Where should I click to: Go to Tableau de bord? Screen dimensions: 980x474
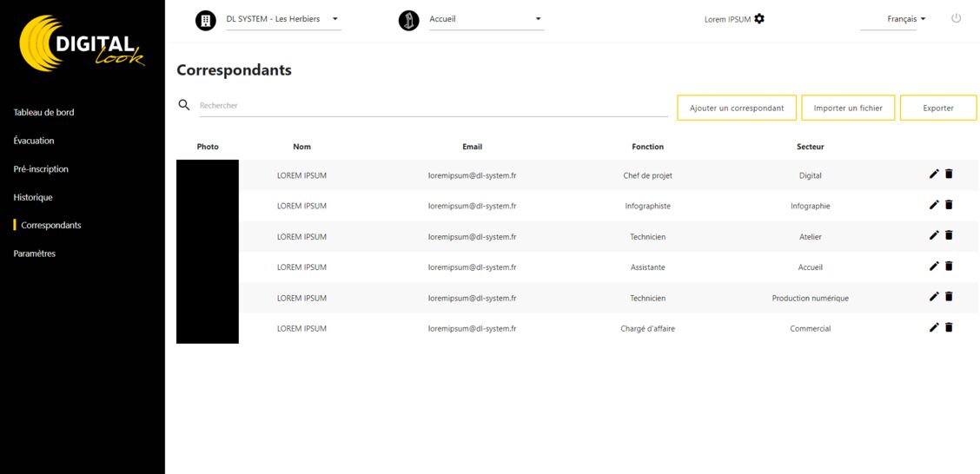tap(43, 112)
